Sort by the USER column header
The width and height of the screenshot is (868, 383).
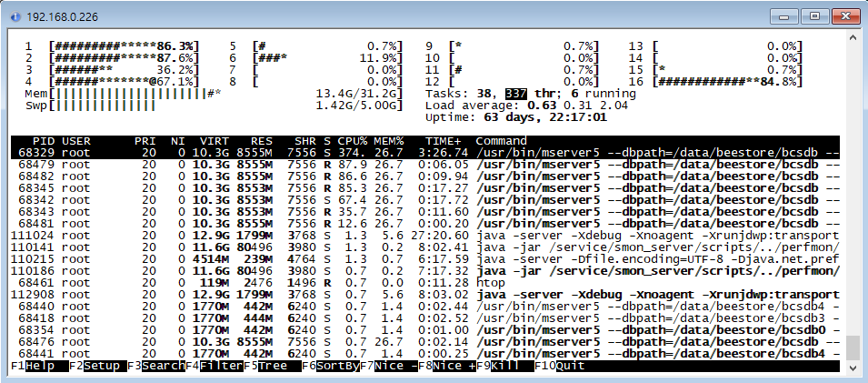pyautogui.click(x=75, y=141)
